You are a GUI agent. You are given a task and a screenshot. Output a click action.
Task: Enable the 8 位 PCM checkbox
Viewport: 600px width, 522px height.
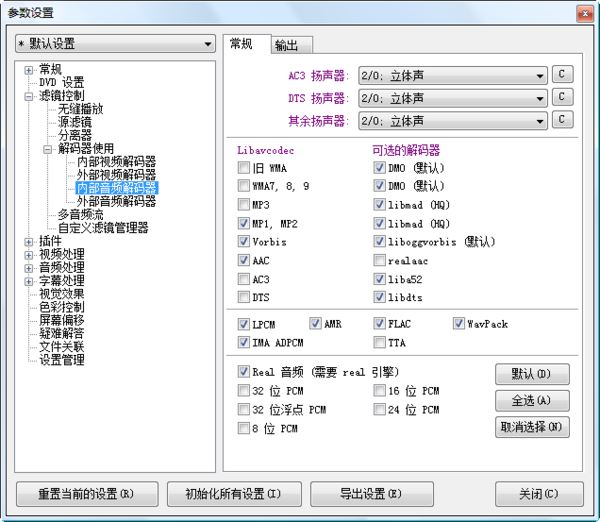(x=244, y=428)
